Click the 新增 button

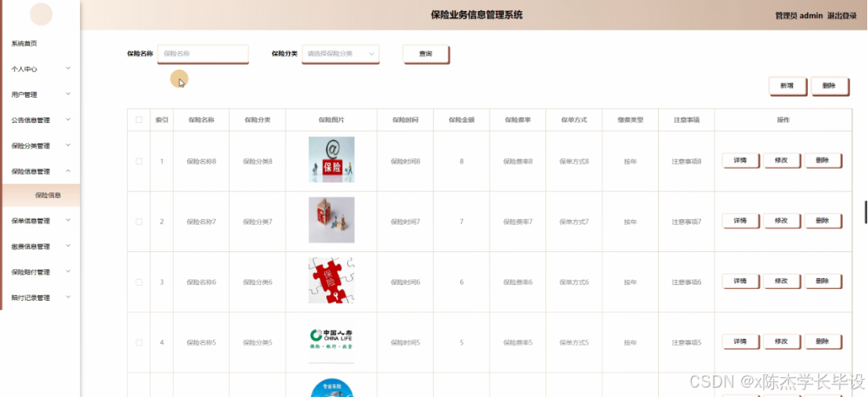pyautogui.click(x=787, y=86)
